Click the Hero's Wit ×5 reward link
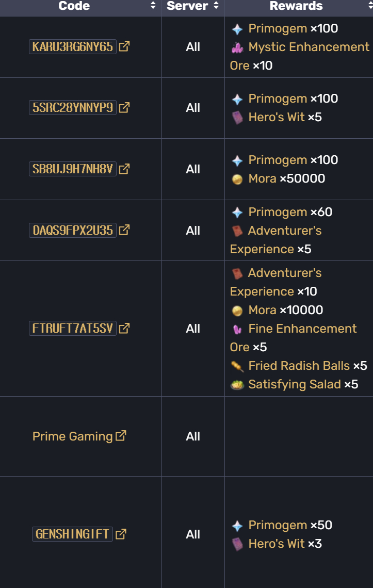Image resolution: width=373 pixels, height=588 pixels. click(276, 117)
